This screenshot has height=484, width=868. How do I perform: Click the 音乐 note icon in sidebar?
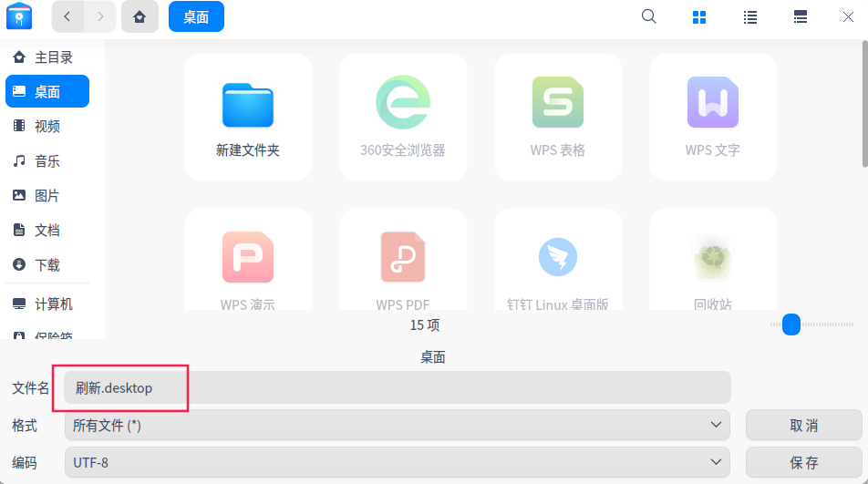point(19,160)
